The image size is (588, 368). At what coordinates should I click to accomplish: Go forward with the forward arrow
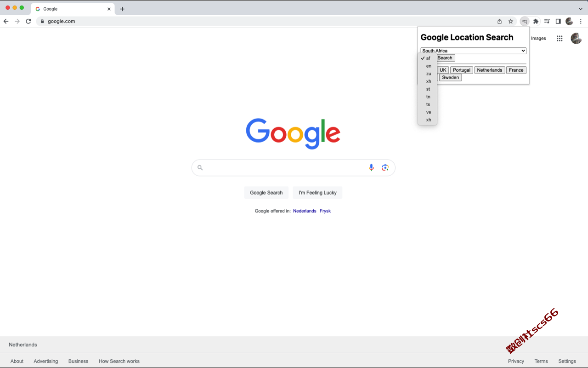click(17, 21)
